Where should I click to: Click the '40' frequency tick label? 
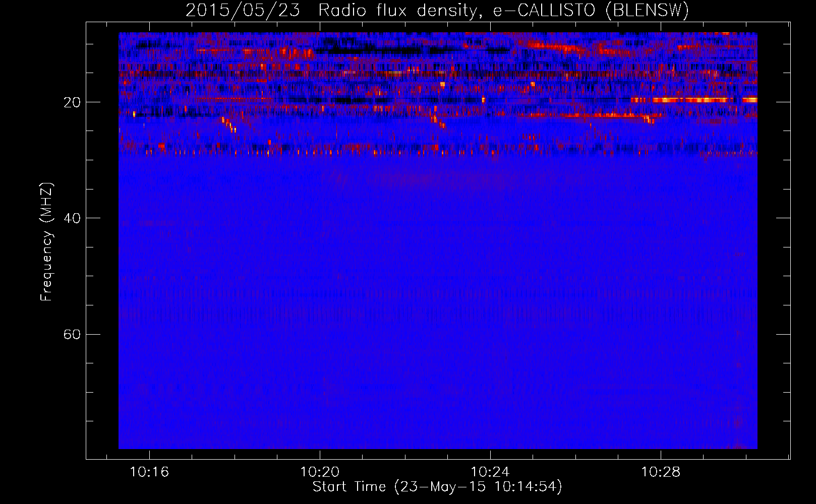tap(72, 219)
